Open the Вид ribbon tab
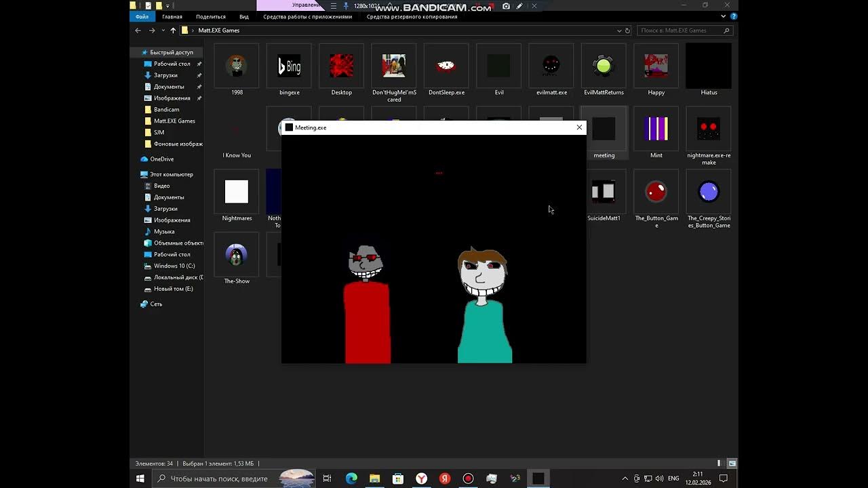Screen dimensions: 868x488 (244, 17)
